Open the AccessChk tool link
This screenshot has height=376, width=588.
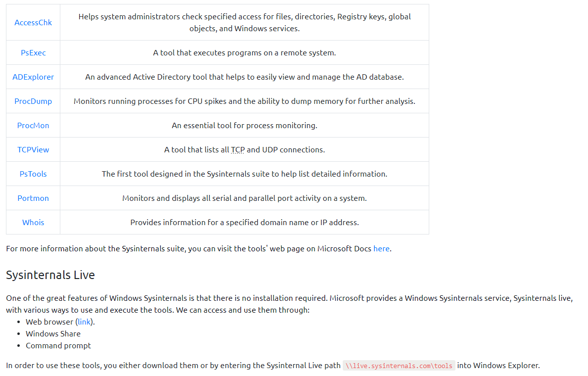pyautogui.click(x=33, y=23)
